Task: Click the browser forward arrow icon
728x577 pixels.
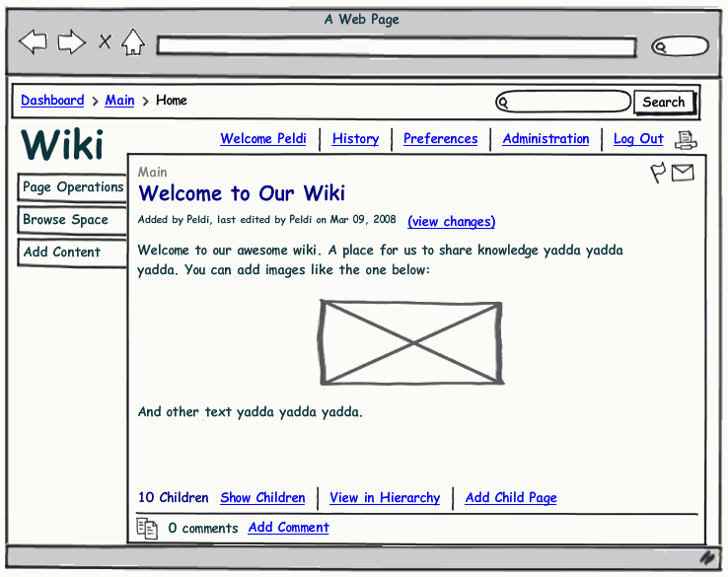Action: 71,41
